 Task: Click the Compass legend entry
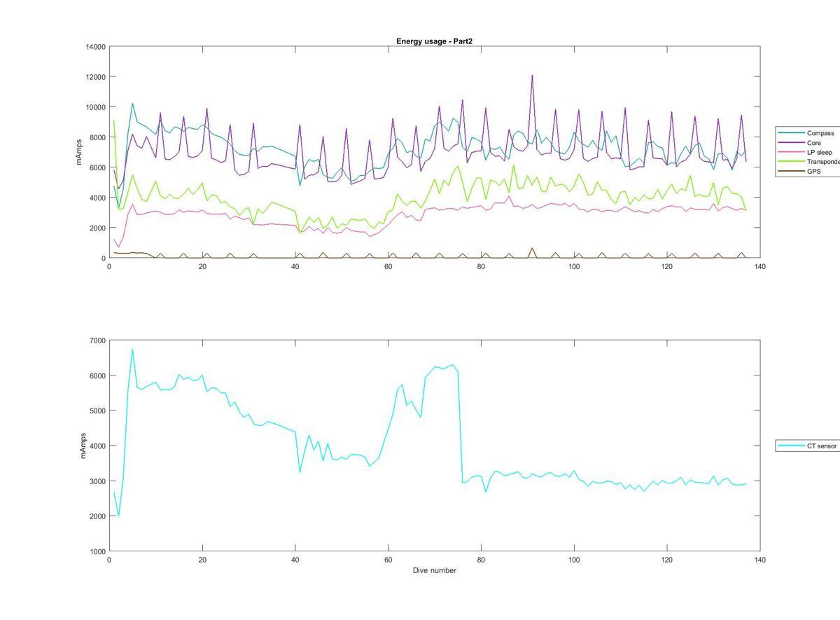pyautogui.click(x=809, y=133)
